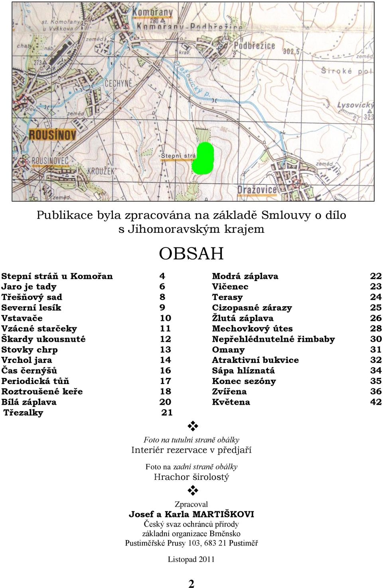Click the 'Severní lesík' contents entry
Screen dimensions: 383x588
31,308
